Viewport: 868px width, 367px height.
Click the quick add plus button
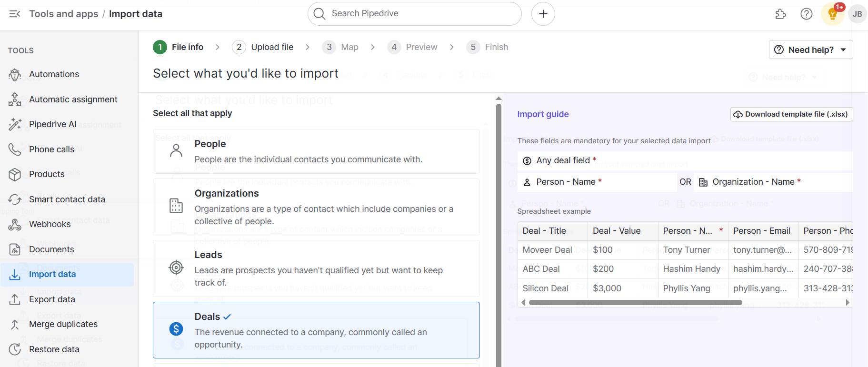[x=543, y=14]
